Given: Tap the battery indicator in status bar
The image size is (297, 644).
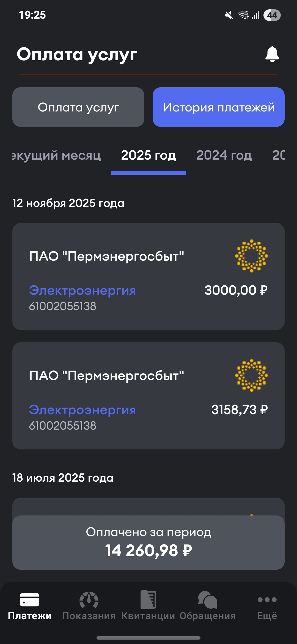Looking at the screenshot, I should coord(272,15).
